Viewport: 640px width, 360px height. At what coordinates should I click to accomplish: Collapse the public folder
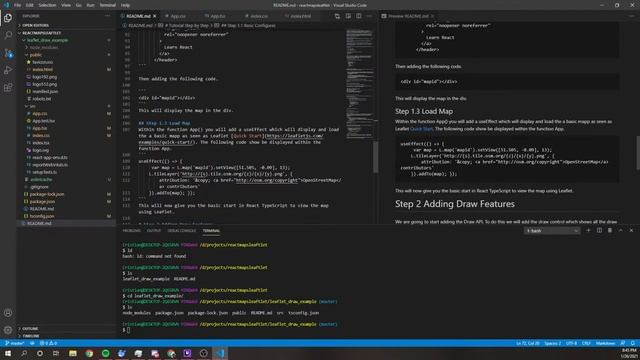click(36, 55)
